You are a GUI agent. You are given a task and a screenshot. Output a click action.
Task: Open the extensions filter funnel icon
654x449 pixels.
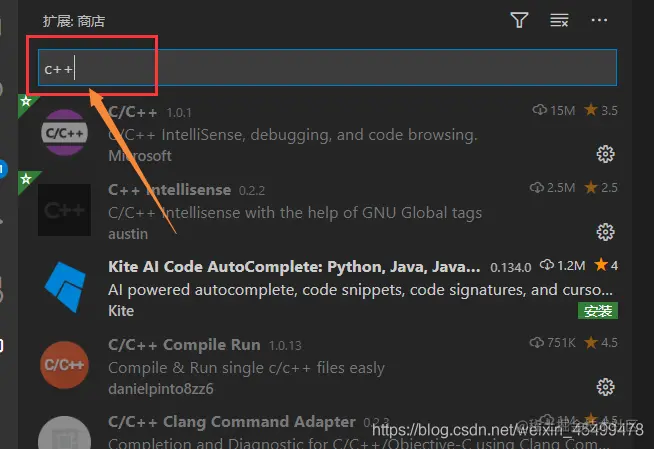click(x=519, y=20)
